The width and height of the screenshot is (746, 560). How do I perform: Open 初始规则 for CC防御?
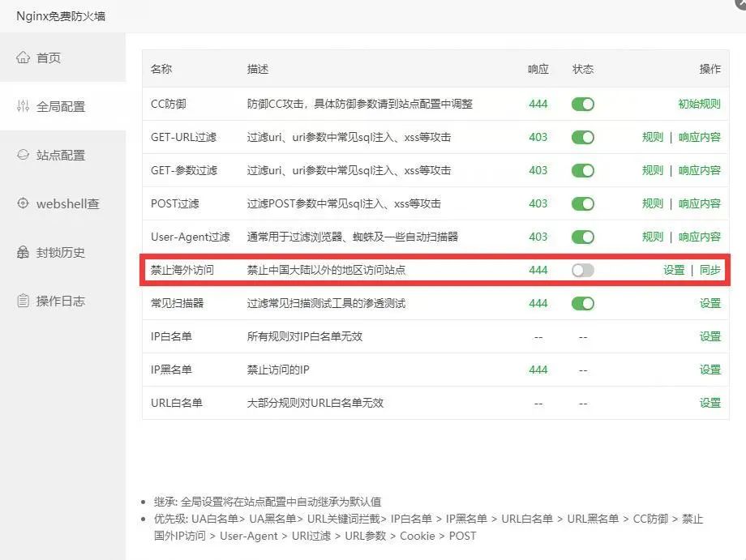[699, 104]
